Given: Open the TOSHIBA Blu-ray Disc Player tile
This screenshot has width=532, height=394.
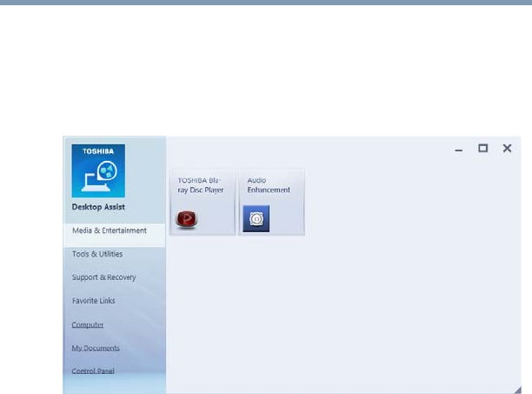Looking at the screenshot, I should coord(203,203).
